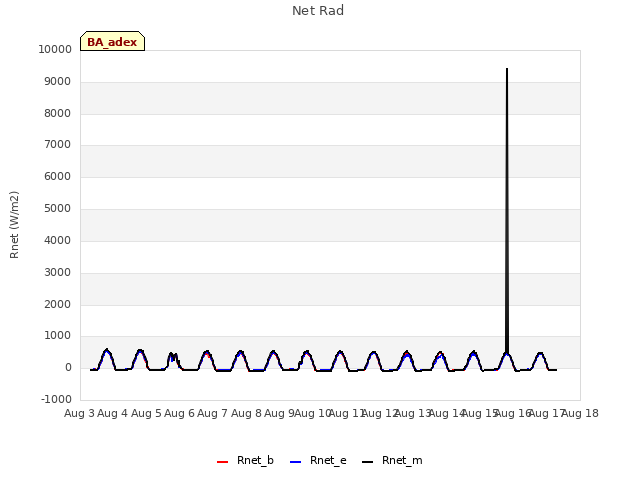Click the 2000 y-axis tick label
The image size is (640, 480).
click(58, 304)
